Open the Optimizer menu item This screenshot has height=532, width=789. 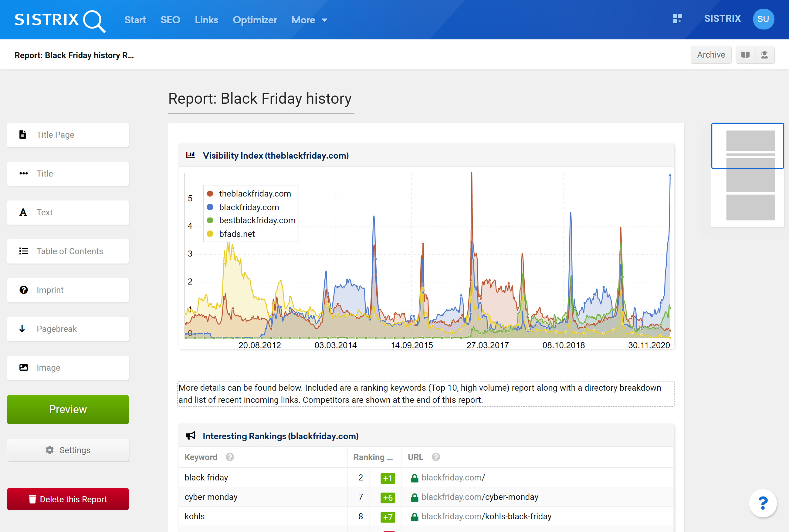(255, 20)
